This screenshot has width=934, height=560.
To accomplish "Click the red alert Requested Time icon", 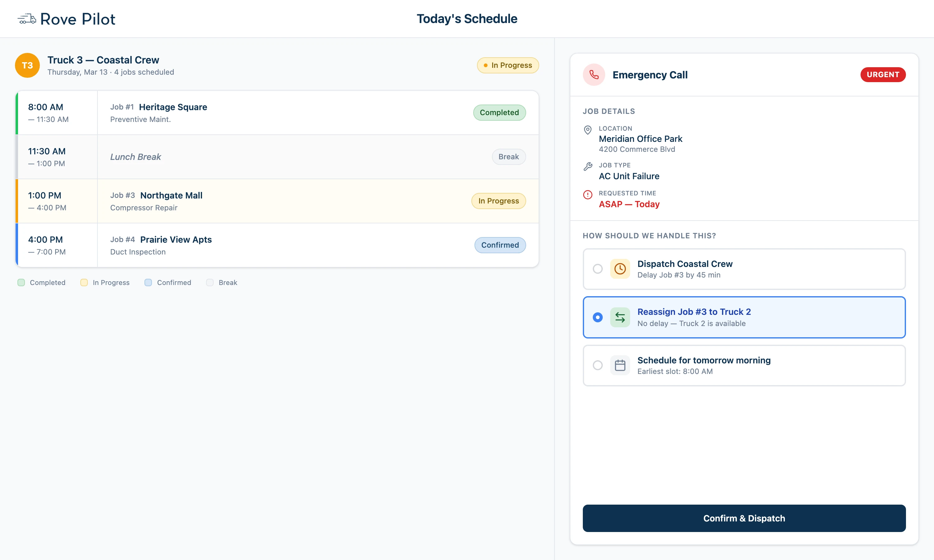I will [588, 195].
